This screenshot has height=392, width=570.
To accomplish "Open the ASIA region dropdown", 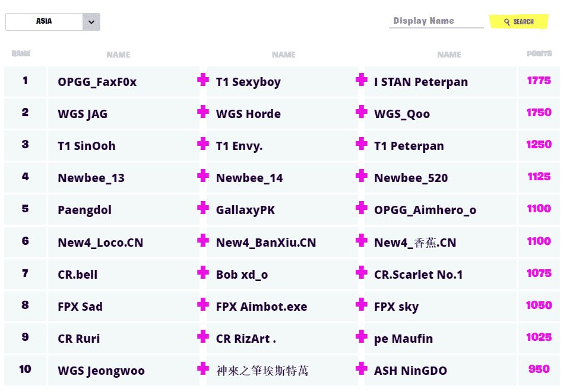I will tap(45, 22).
